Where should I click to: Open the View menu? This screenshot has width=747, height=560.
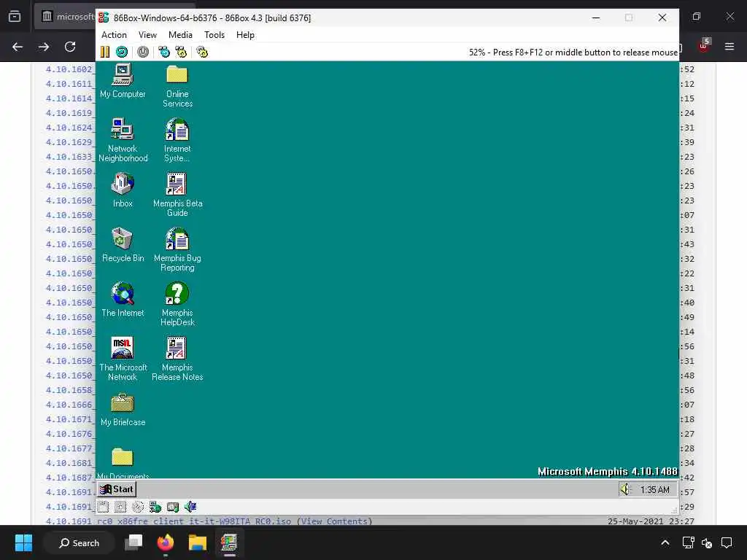[x=147, y=35]
